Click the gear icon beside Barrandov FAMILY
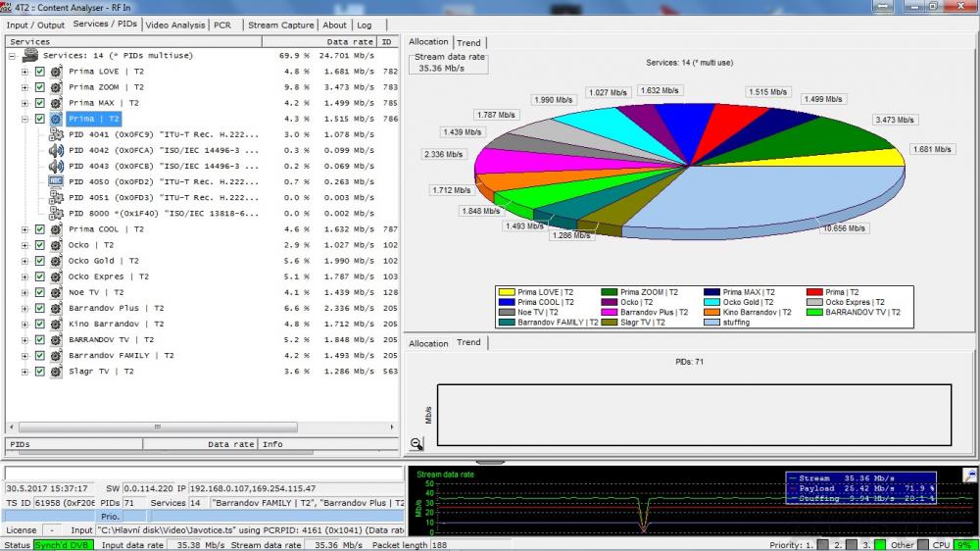Screen dimensions: 980x551 coord(56,355)
